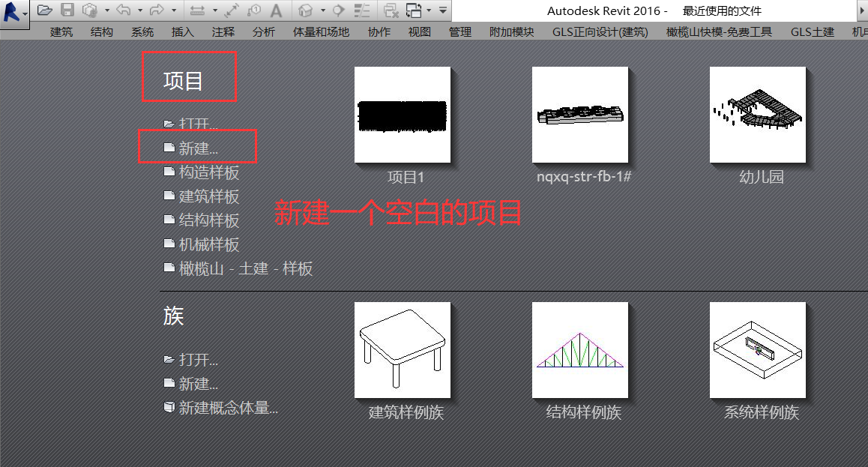Viewport: 868px width, 467px height.
Task: Toggle the Thin Lines icon
Action: (x=361, y=10)
